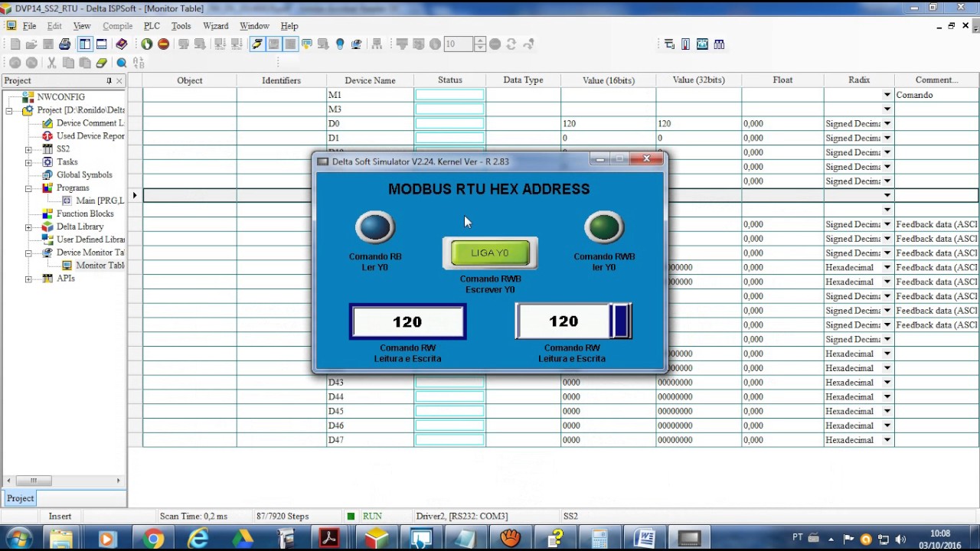The height and width of the screenshot is (551, 980).
Task: Click the Open project folder icon
Action: (x=31, y=44)
